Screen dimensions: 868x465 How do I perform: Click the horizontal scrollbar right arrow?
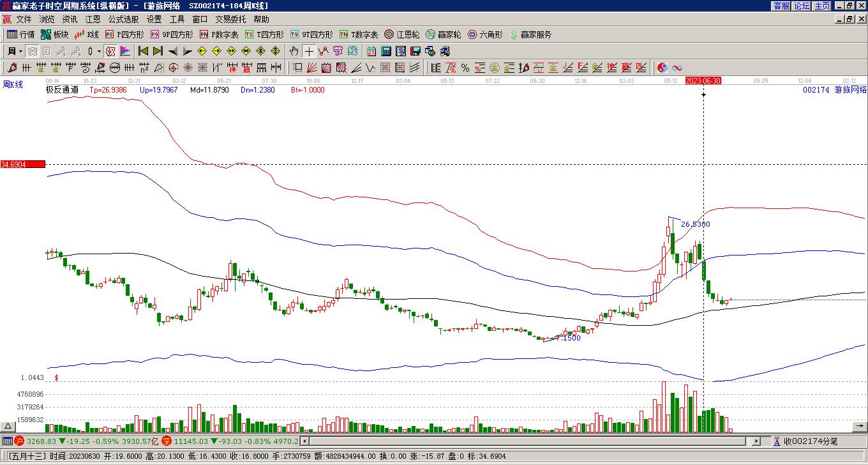[756, 441]
